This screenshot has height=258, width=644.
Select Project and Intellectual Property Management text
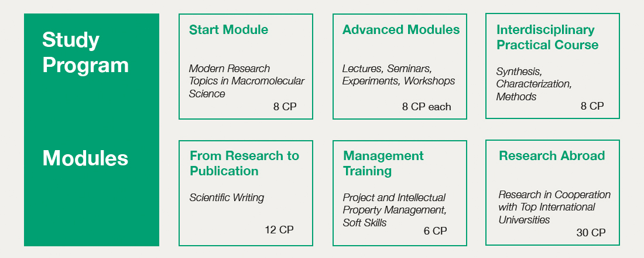coord(394,203)
